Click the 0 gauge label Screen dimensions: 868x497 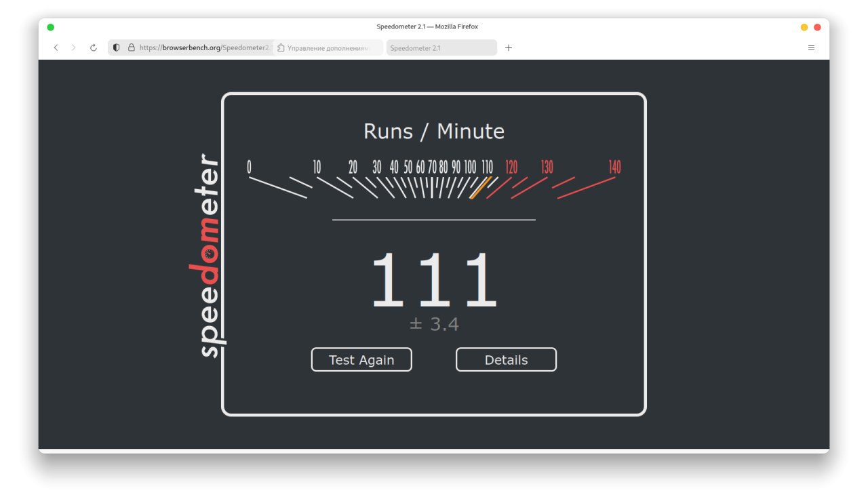tap(249, 167)
